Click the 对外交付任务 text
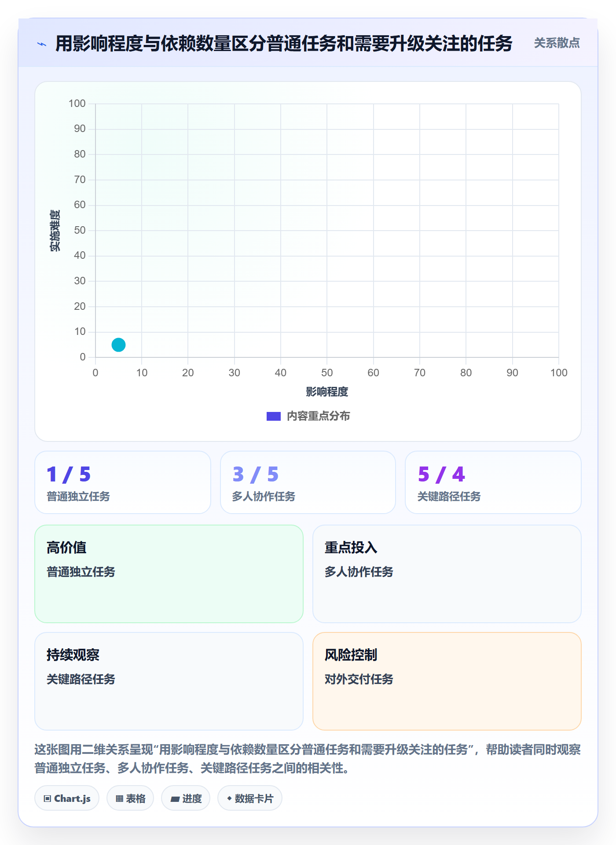The width and height of the screenshot is (616, 845). click(359, 679)
